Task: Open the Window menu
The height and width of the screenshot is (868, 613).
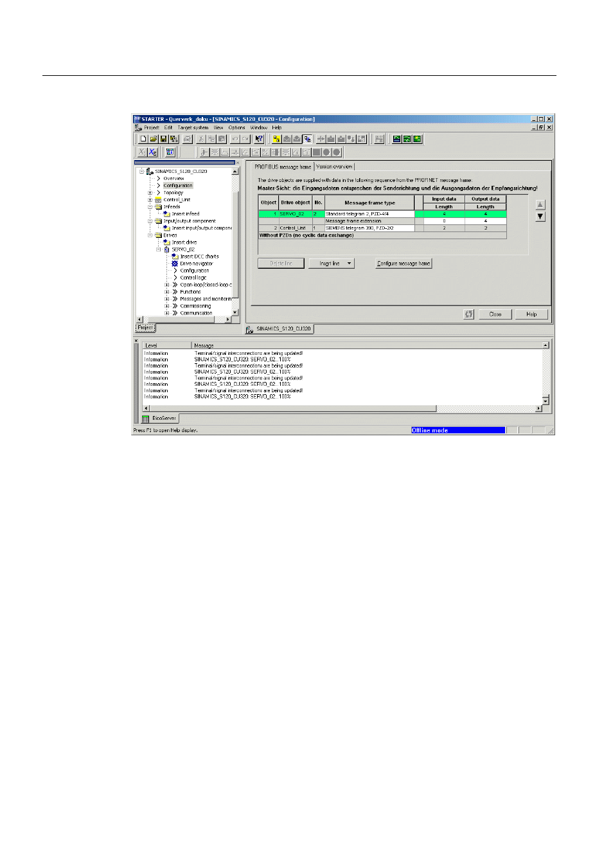Action: [x=259, y=128]
